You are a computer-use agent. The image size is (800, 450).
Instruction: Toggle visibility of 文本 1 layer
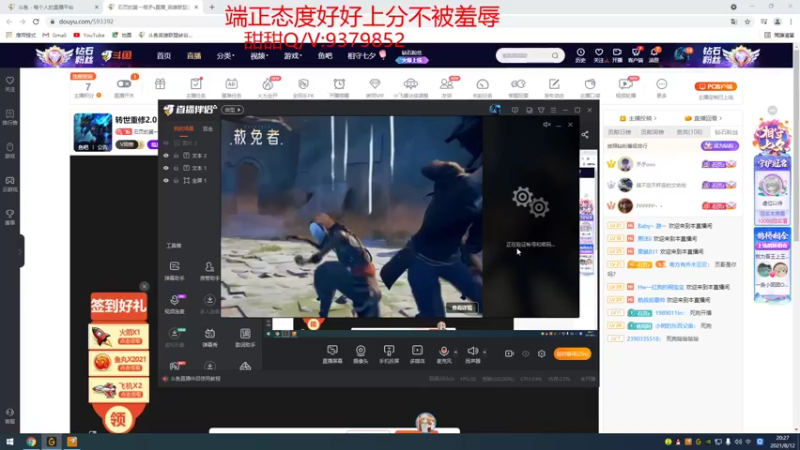[166, 168]
